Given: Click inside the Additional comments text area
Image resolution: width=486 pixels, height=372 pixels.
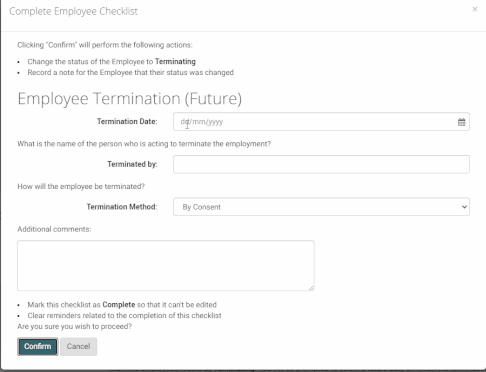Looking at the screenshot, I should [x=166, y=266].
